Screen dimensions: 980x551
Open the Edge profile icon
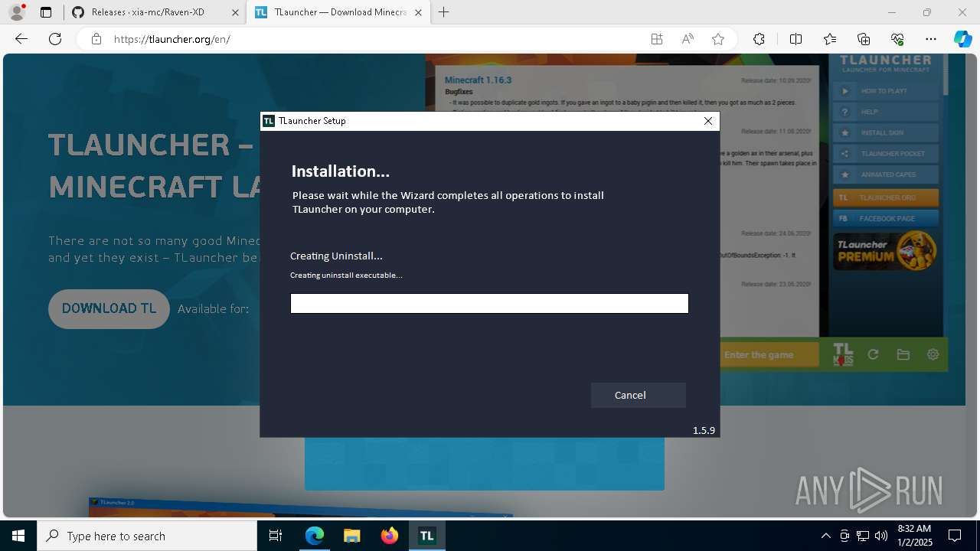coord(17,12)
